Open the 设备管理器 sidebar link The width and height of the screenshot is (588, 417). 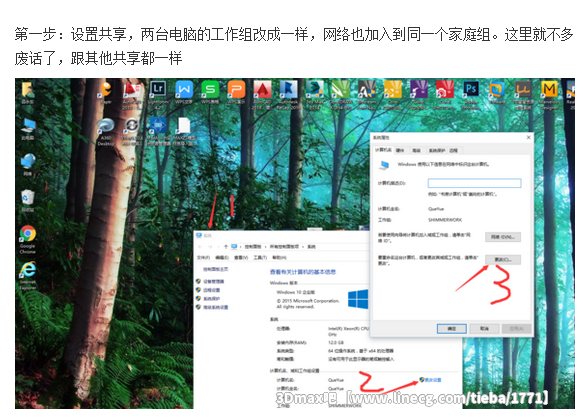point(214,281)
